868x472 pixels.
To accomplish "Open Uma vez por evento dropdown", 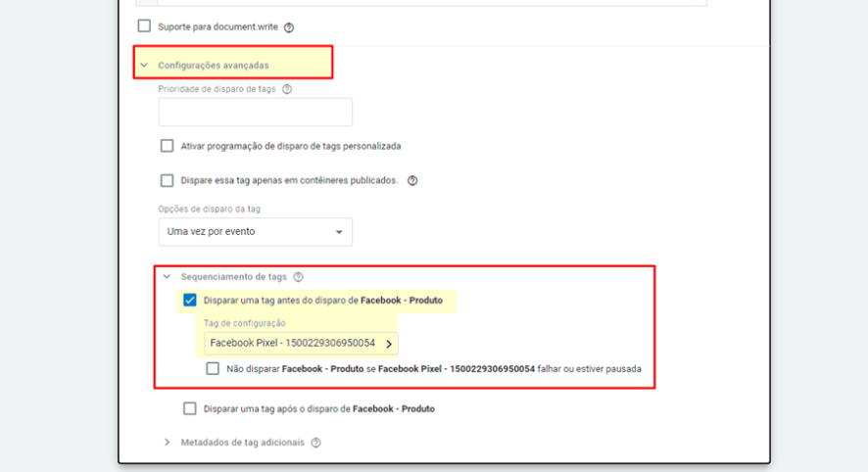I will point(255,232).
